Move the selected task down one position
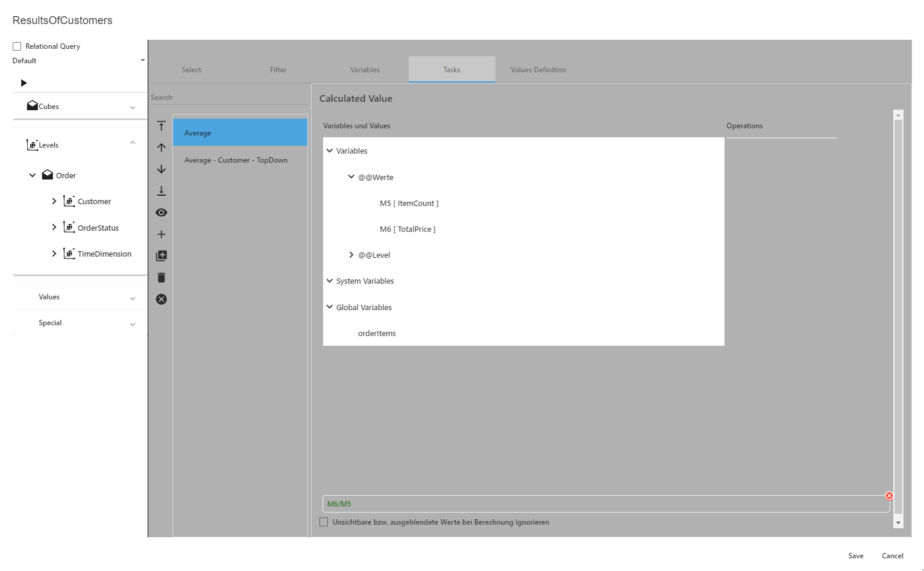 pyautogui.click(x=161, y=169)
